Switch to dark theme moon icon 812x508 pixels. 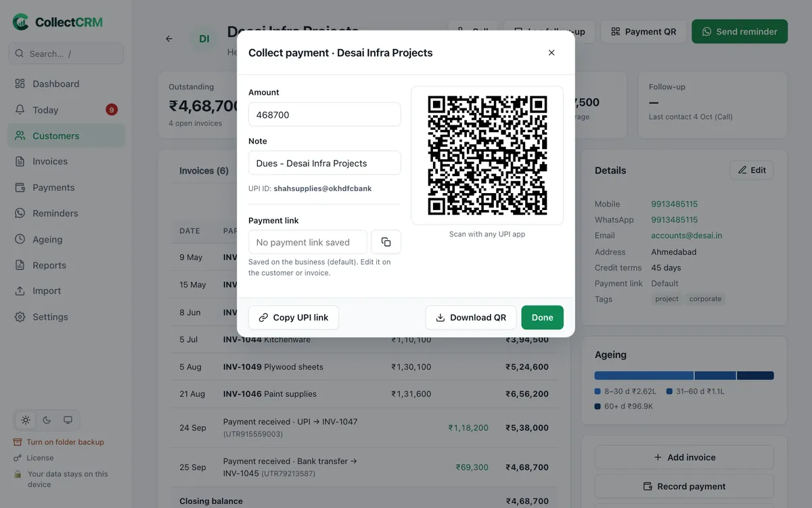pyautogui.click(x=47, y=420)
